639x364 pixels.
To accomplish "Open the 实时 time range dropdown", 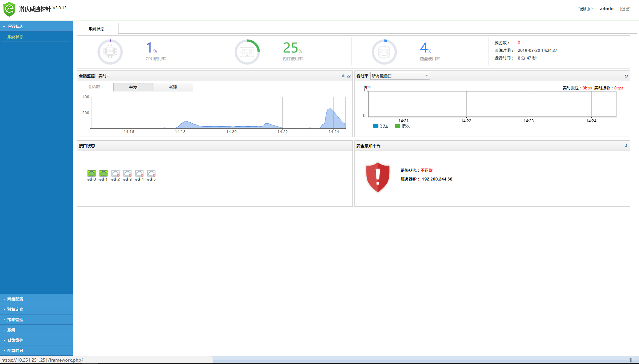I will [x=104, y=76].
